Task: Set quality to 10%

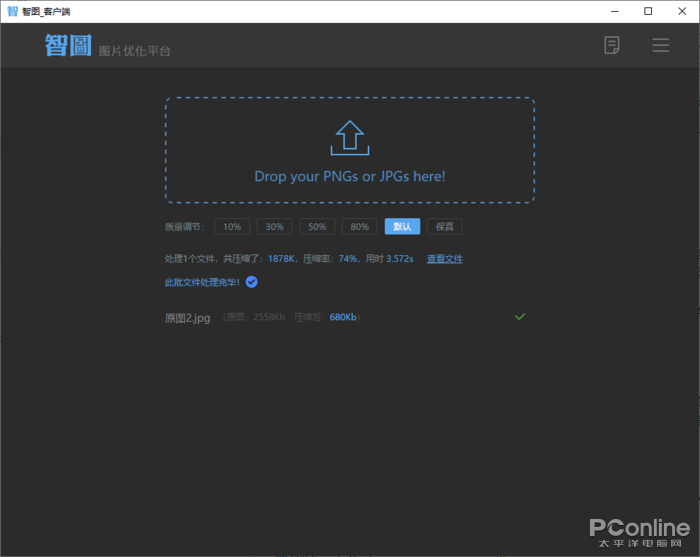Action: [x=232, y=227]
